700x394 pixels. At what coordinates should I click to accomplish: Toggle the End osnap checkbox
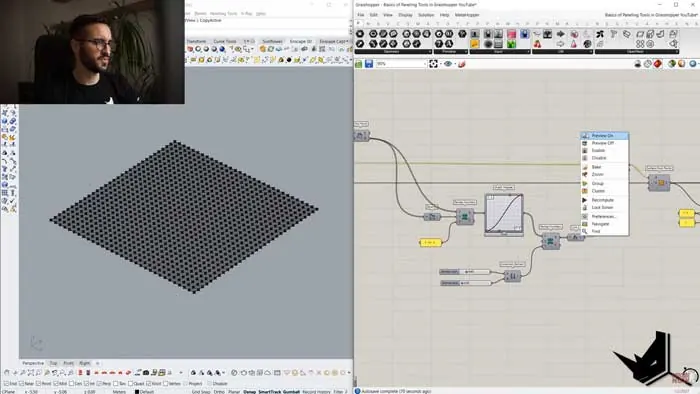tap(6, 383)
